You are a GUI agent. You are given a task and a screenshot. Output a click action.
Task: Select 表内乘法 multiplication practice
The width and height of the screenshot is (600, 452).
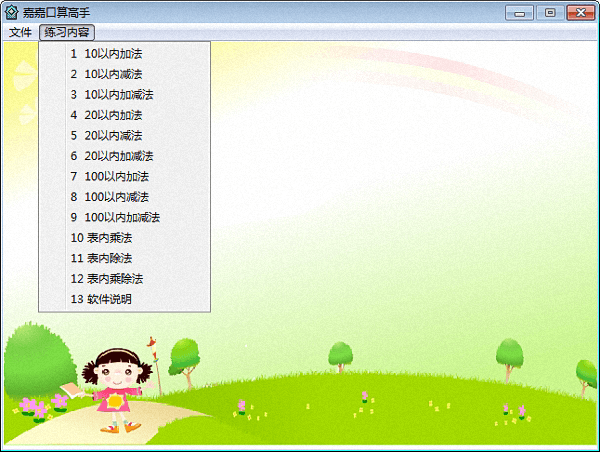click(x=106, y=238)
